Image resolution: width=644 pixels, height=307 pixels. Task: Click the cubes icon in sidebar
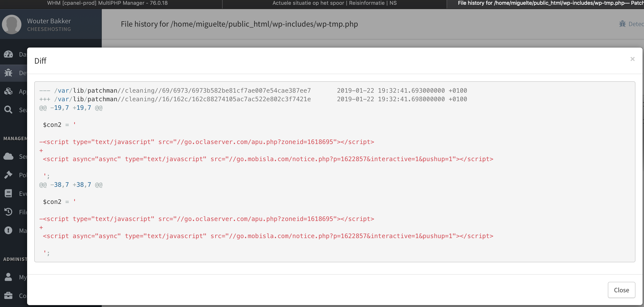click(x=8, y=91)
